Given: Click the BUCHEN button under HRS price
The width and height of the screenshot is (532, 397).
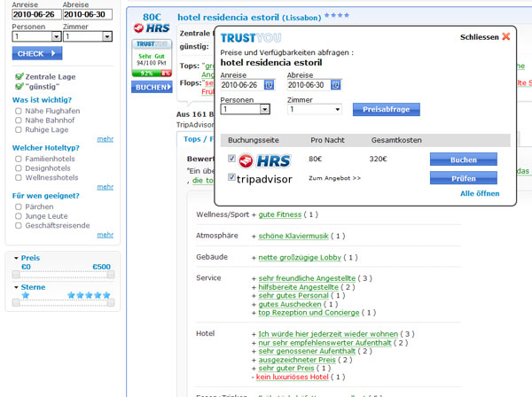Looking at the screenshot, I should [x=152, y=87].
